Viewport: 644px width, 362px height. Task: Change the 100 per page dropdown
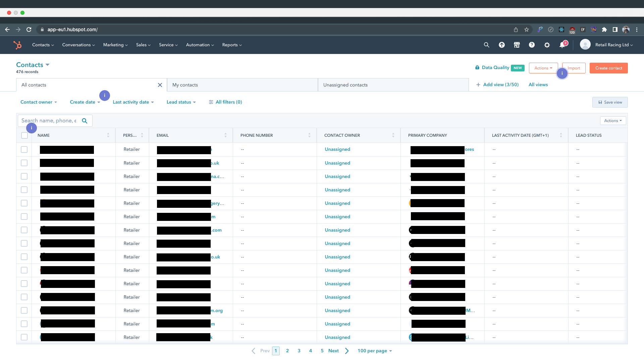(x=375, y=351)
